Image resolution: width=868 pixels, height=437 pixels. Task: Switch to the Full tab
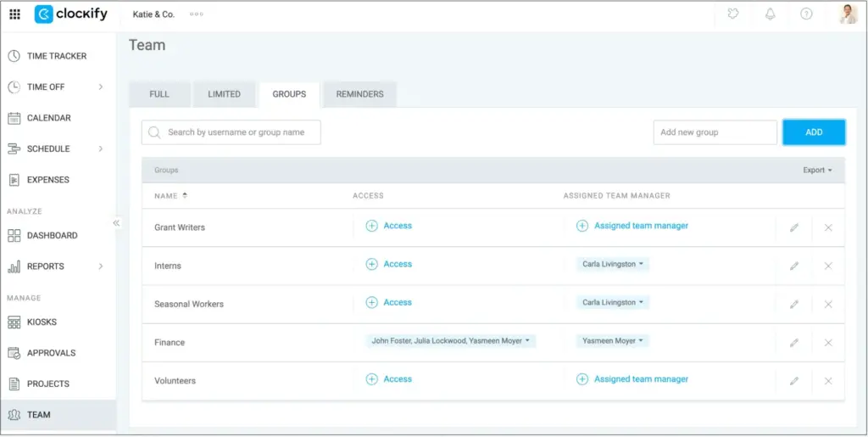(x=159, y=95)
